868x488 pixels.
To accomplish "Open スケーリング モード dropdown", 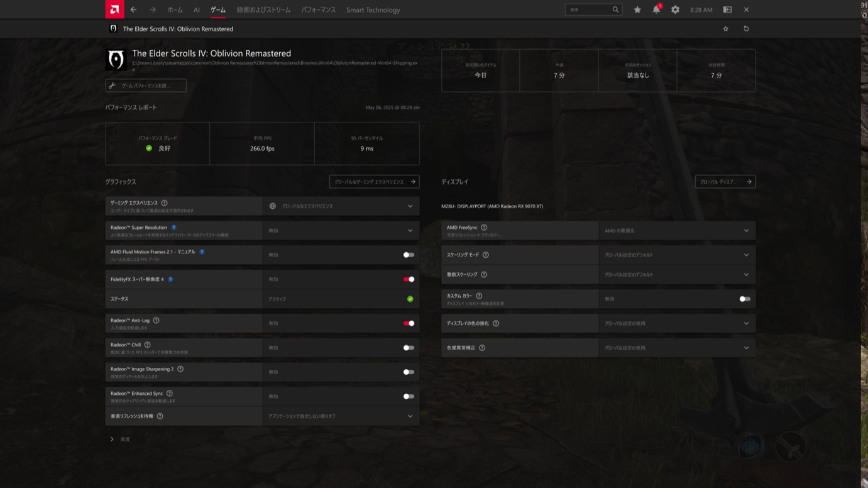I will tap(677, 255).
